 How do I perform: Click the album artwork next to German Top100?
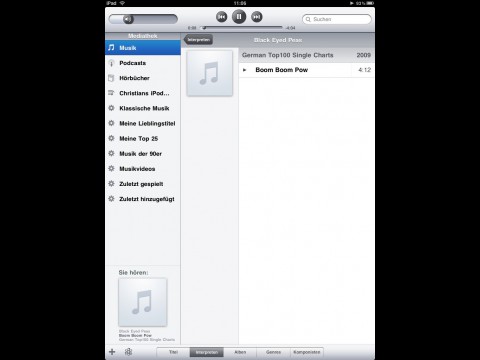(x=210, y=73)
